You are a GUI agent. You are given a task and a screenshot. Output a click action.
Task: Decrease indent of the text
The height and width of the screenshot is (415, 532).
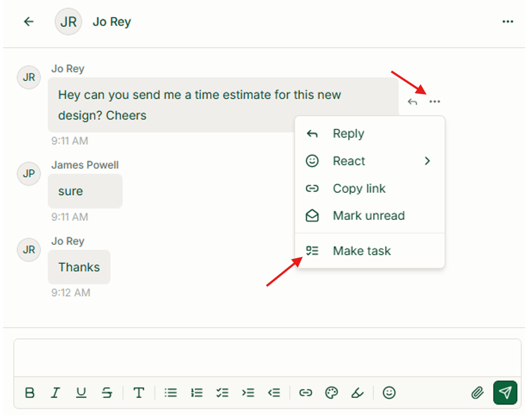click(x=274, y=393)
